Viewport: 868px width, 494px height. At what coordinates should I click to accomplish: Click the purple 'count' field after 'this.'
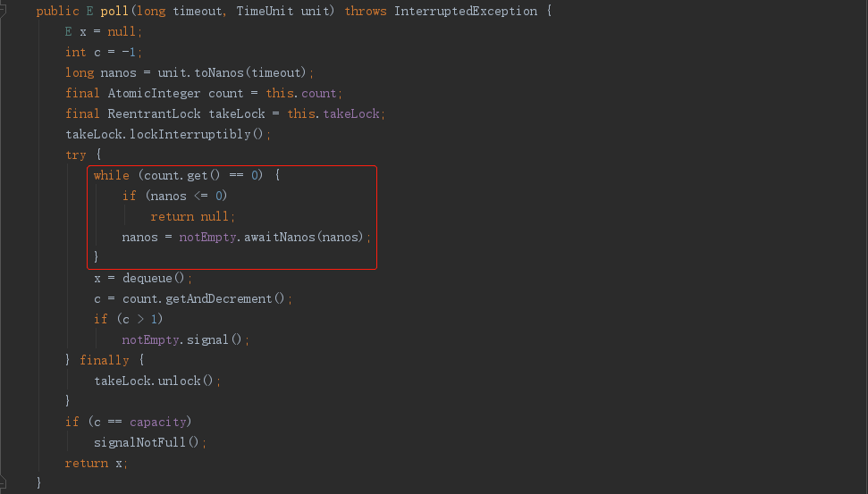tap(319, 93)
